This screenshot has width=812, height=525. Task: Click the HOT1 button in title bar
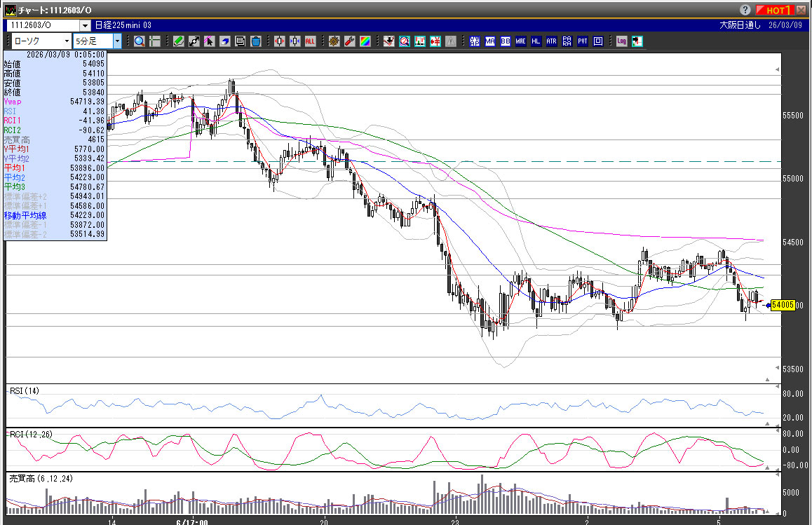(x=776, y=11)
